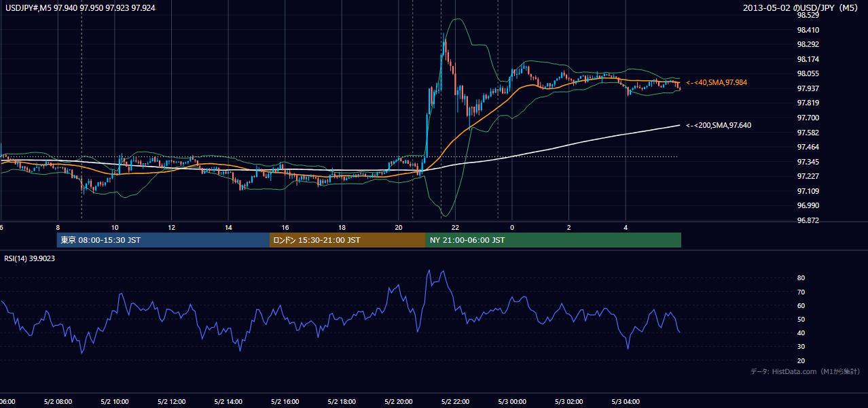Click the RSI axis value 30
868x408 pixels.
point(801,347)
